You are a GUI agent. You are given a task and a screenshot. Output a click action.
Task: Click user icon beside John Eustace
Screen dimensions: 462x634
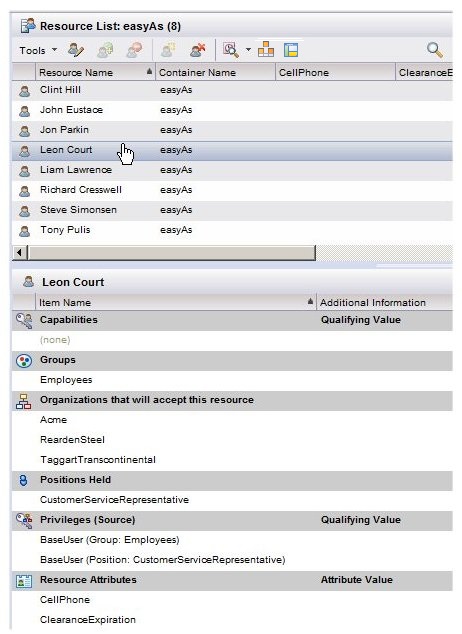pyautogui.click(x=25, y=111)
